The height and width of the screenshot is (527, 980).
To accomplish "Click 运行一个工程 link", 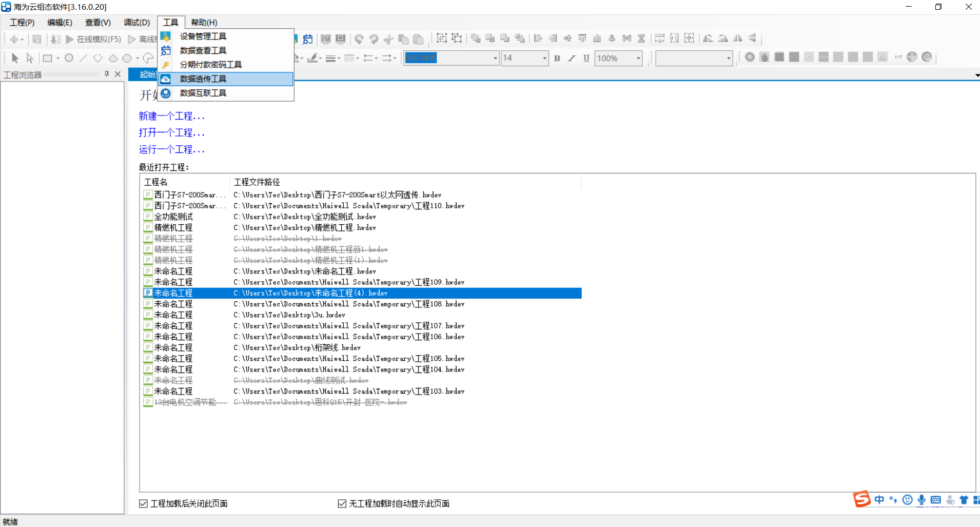I will (x=171, y=150).
